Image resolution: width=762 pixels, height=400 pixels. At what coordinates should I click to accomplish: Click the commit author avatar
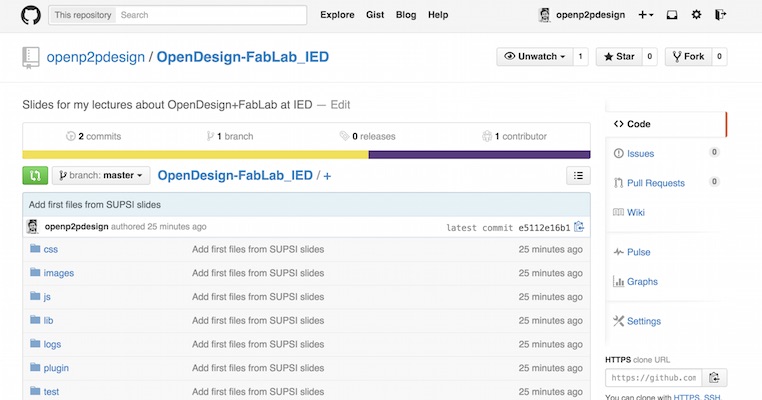[33, 226]
